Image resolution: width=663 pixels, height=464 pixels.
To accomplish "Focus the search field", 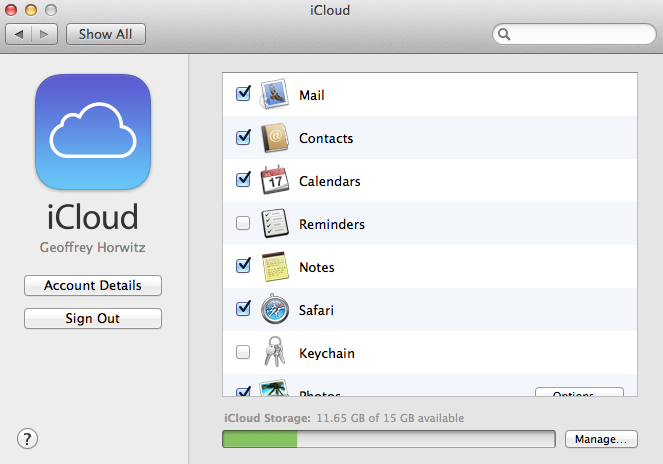I will pos(574,34).
